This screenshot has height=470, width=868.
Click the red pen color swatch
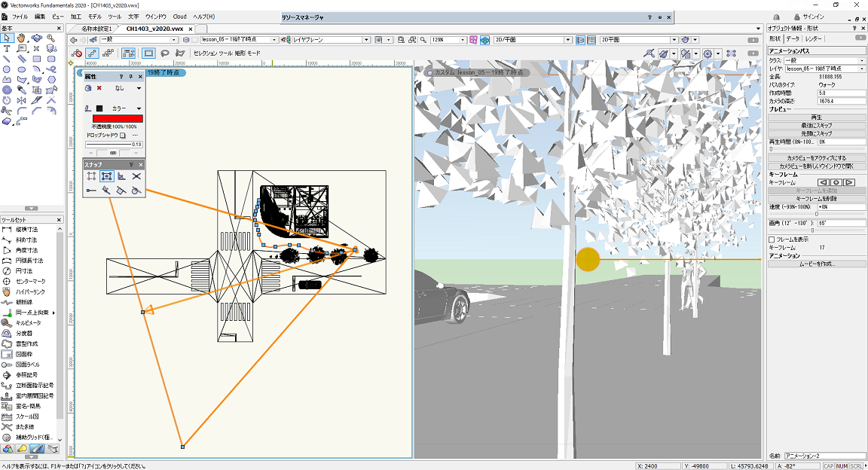[118, 118]
